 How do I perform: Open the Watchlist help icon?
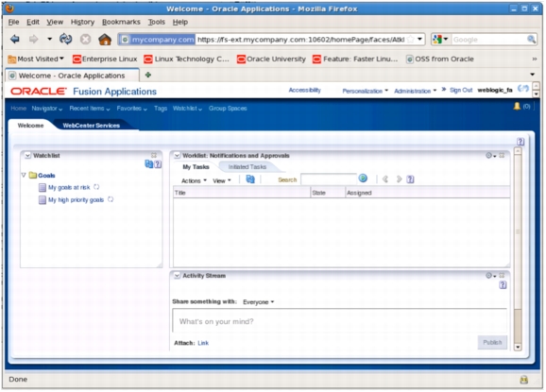click(x=158, y=164)
